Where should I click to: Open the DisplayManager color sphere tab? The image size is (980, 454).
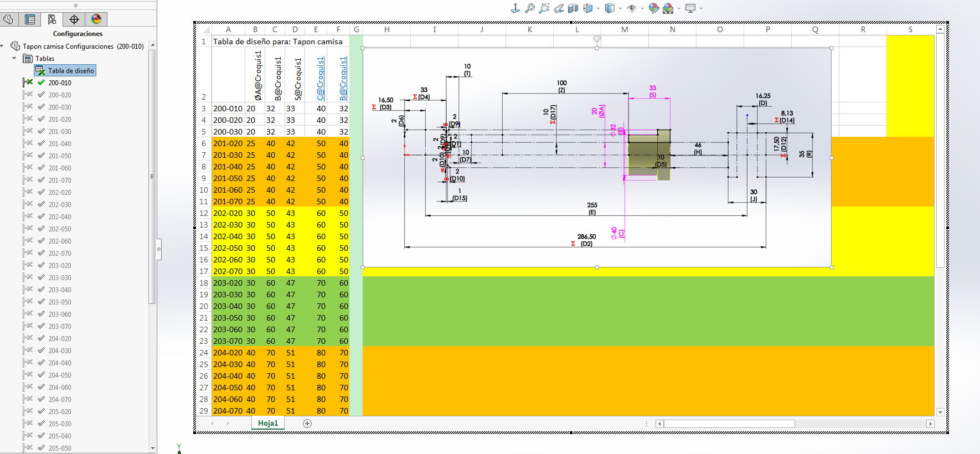(x=96, y=19)
